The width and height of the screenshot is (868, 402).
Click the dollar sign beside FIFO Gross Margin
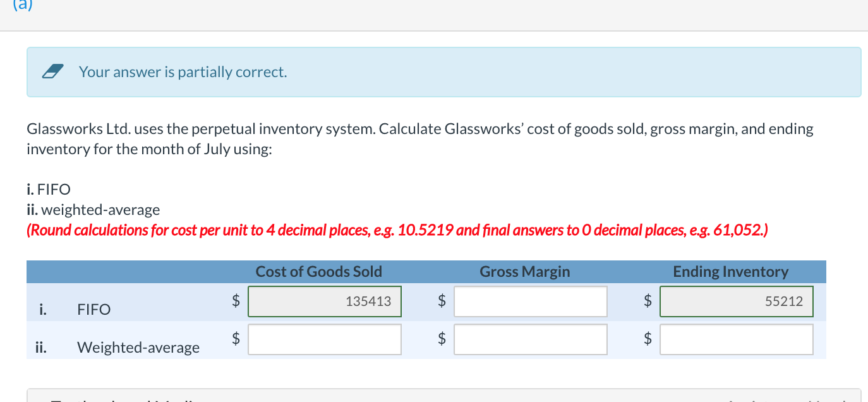[441, 301]
